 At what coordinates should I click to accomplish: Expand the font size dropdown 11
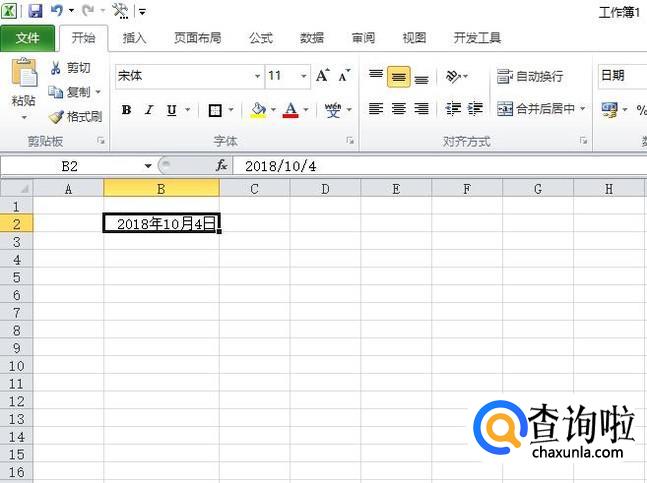(303, 76)
